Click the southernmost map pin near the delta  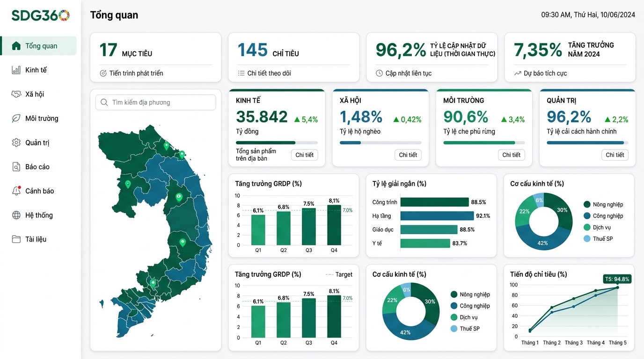153,283
